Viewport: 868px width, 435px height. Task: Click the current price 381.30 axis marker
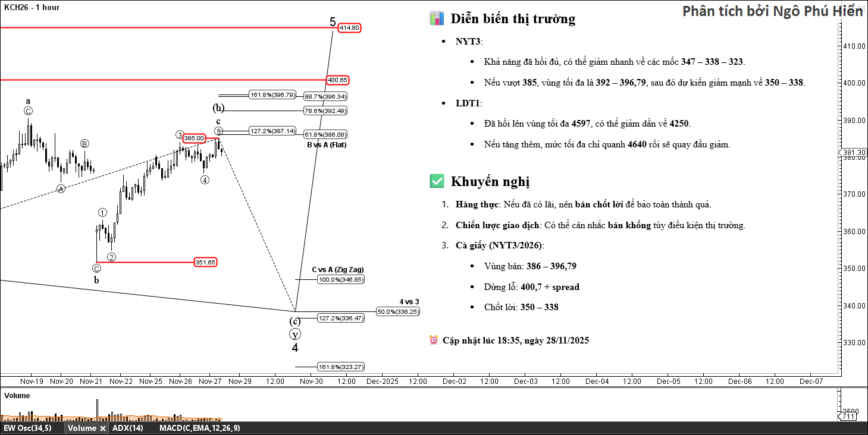tap(854, 153)
